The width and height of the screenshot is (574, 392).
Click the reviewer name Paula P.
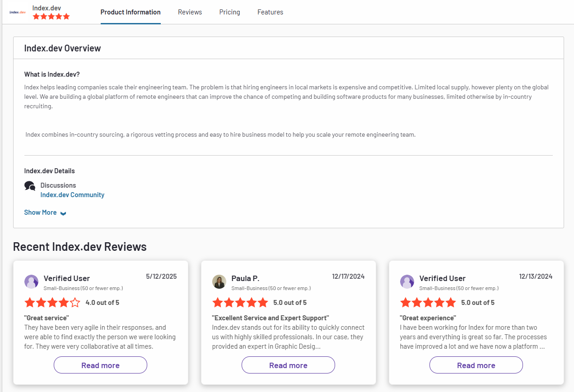coord(245,278)
